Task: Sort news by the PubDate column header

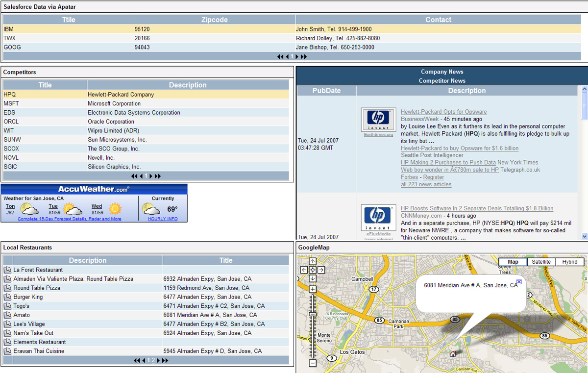Action: tap(326, 91)
